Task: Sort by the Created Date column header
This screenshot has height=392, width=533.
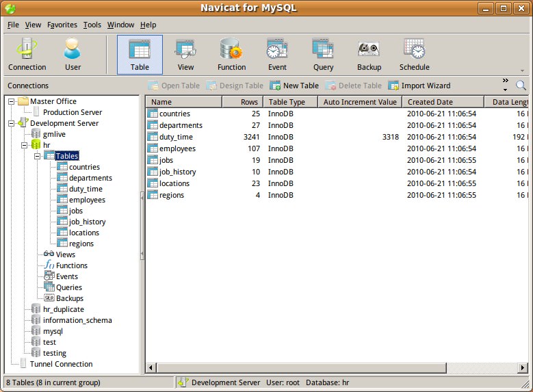Action: coord(443,102)
